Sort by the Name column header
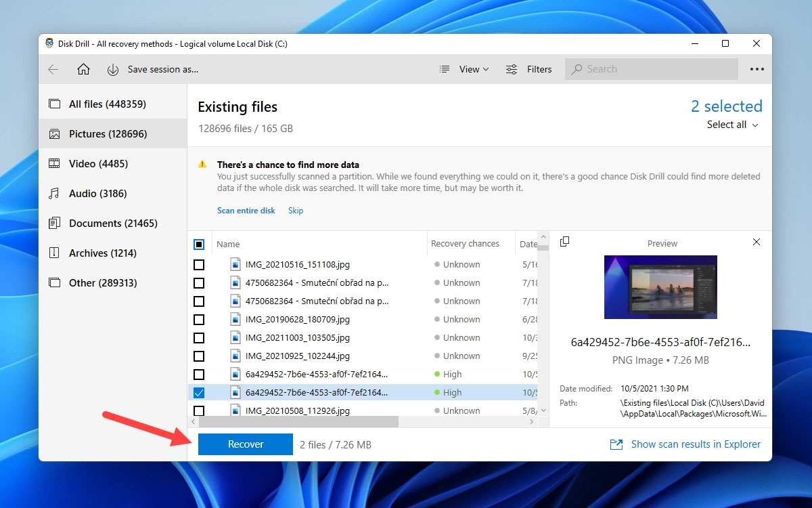The width and height of the screenshot is (812, 508). (229, 244)
